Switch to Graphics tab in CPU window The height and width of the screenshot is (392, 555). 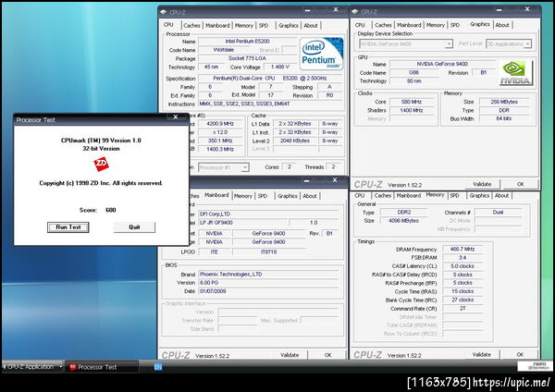[288, 26]
